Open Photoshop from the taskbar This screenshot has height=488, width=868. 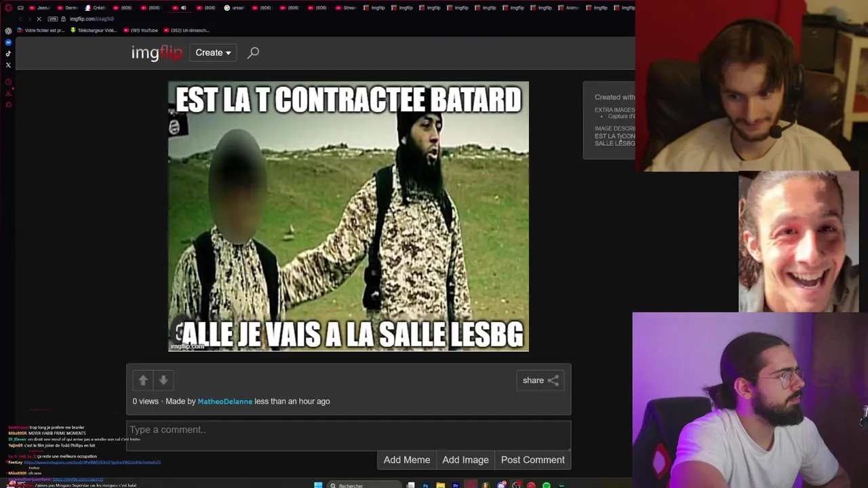click(x=425, y=485)
